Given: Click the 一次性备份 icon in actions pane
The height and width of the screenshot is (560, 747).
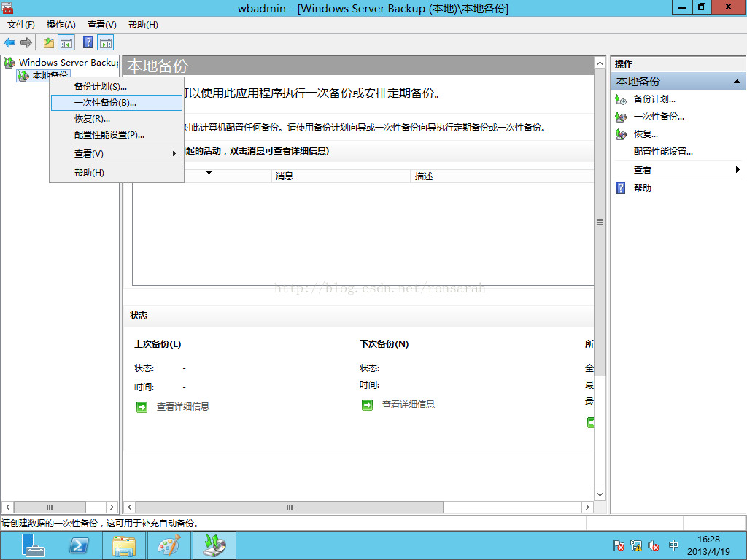Looking at the screenshot, I should tap(621, 117).
